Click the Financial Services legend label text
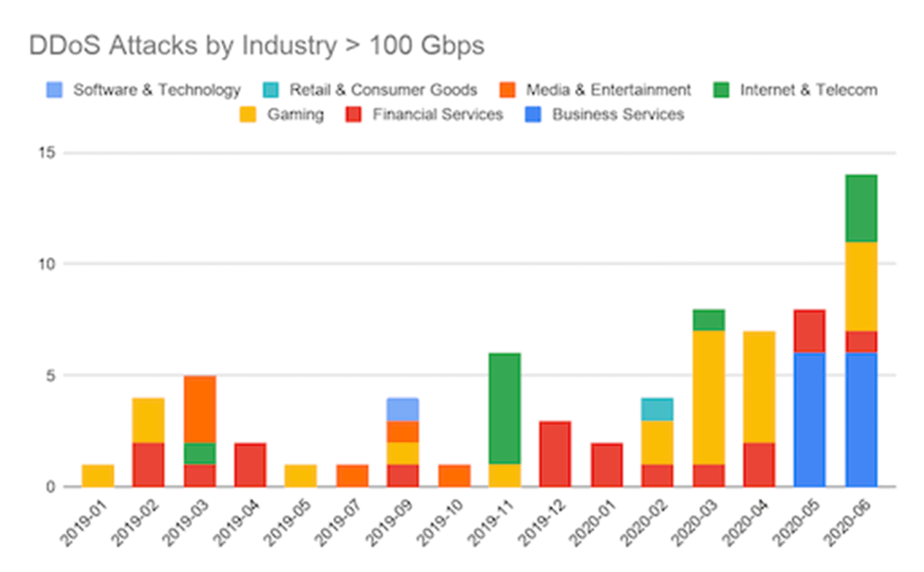924x572 pixels. (x=438, y=115)
